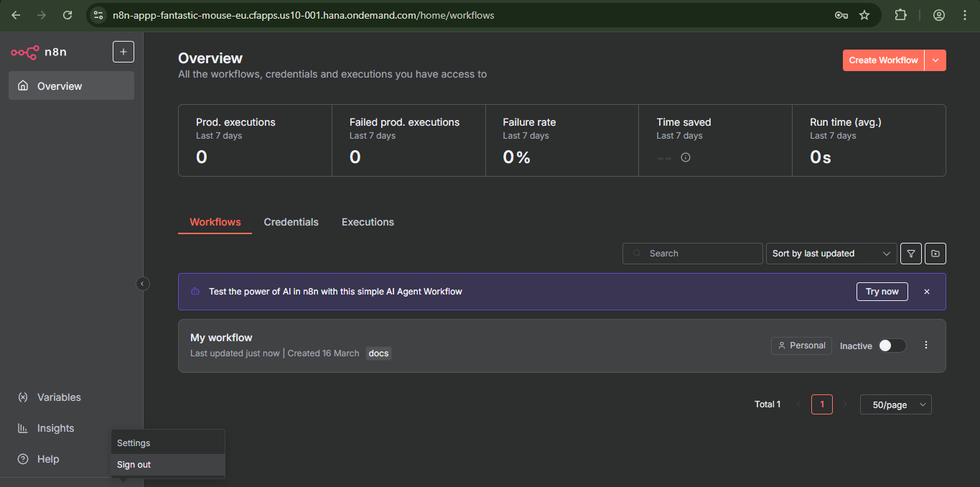Click inside the workflow Search field
980x487 pixels.
[692, 253]
